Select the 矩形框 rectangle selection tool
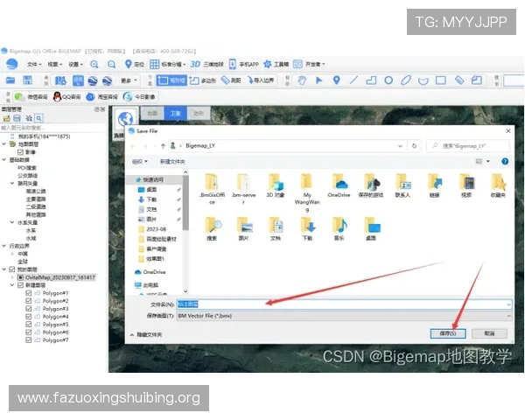 173,80
